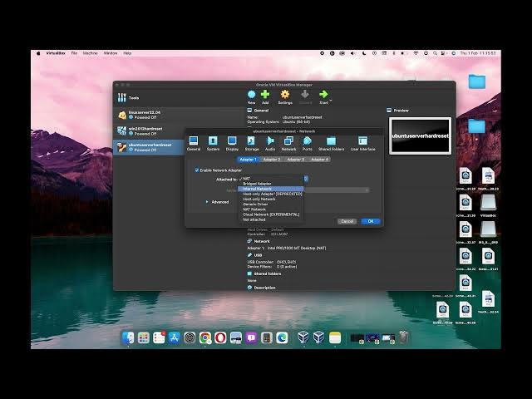Choose Generic Driver option

coord(271,204)
